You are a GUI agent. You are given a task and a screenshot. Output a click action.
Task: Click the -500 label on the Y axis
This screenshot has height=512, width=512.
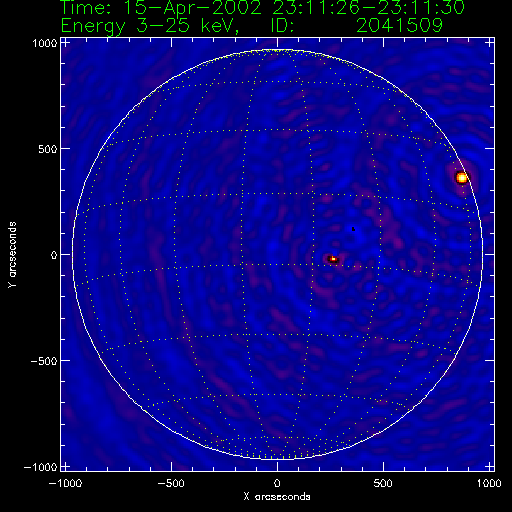44,361
